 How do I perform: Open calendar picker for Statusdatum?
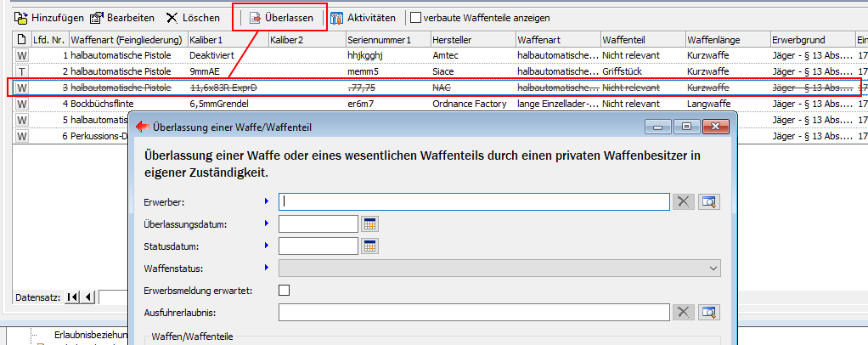click(x=370, y=246)
